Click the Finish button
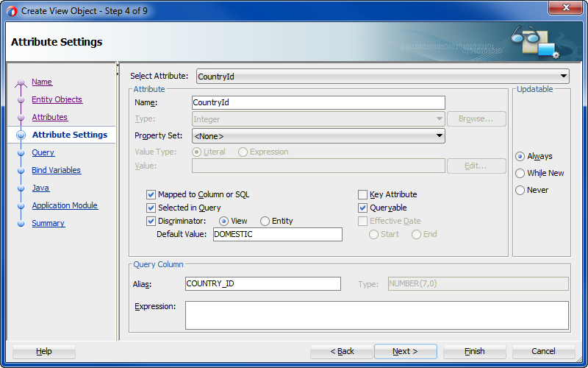Screen dimensions: 588x368 474,352
